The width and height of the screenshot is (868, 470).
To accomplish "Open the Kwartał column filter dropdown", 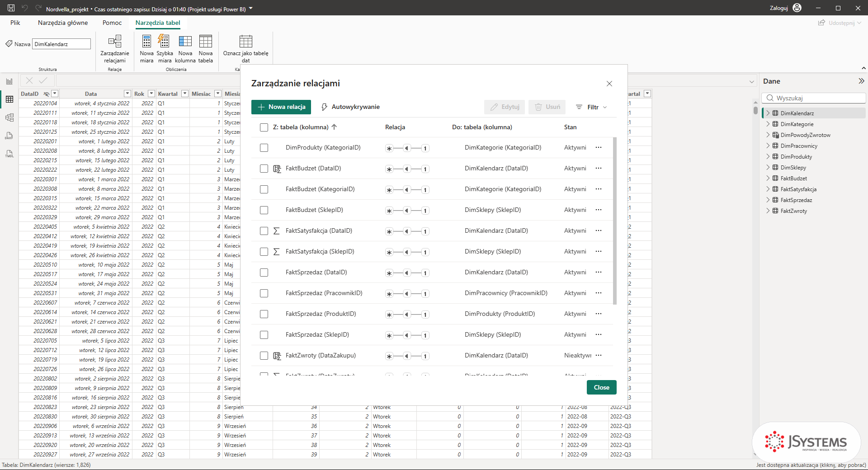I will [x=184, y=94].
